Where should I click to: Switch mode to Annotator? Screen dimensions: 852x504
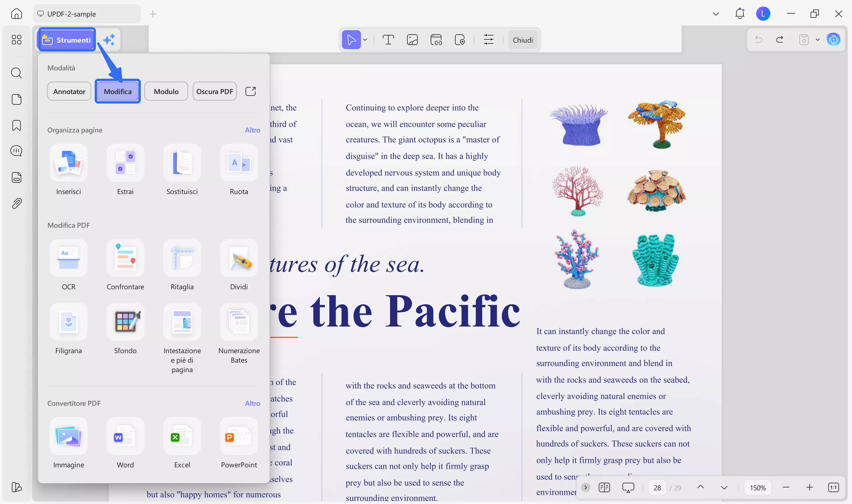[x=69, y=91]
